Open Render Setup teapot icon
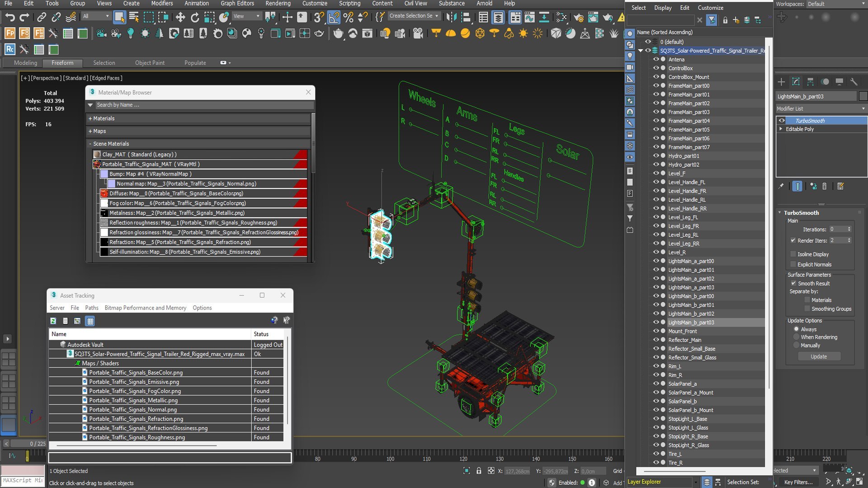The image size is (868, 488). 578,17
